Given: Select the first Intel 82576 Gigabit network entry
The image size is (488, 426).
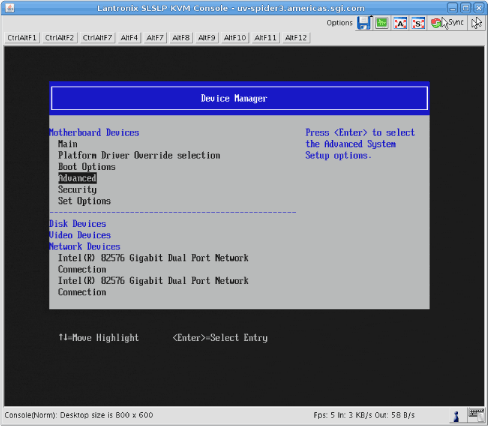Looking at the screenshot, I should tap(153, 264).
